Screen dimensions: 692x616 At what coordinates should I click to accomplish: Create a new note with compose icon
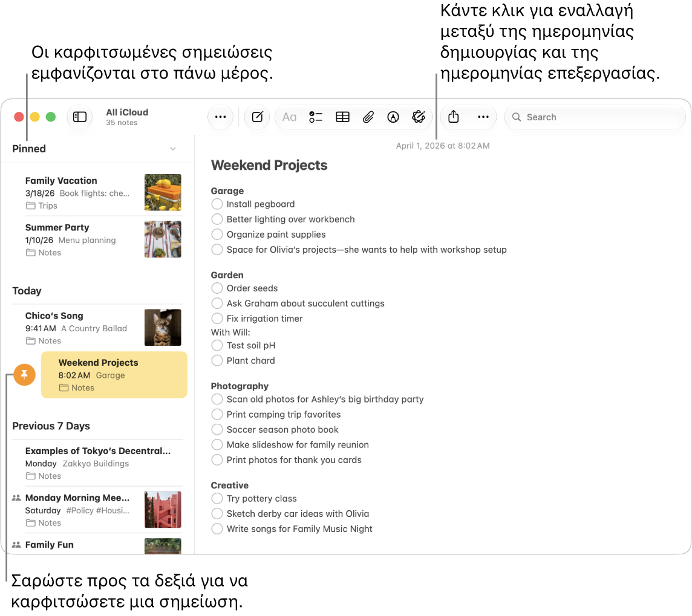[257, 117]
